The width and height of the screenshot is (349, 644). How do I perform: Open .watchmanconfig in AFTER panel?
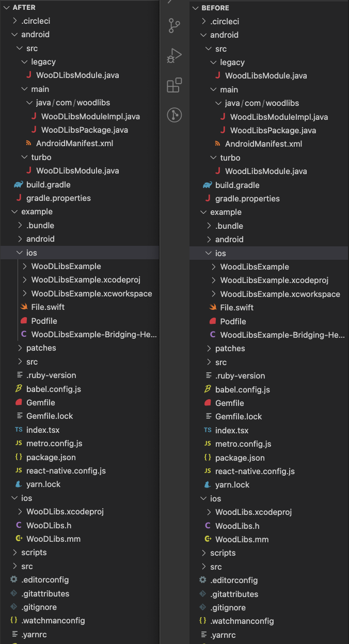point(53,620)
